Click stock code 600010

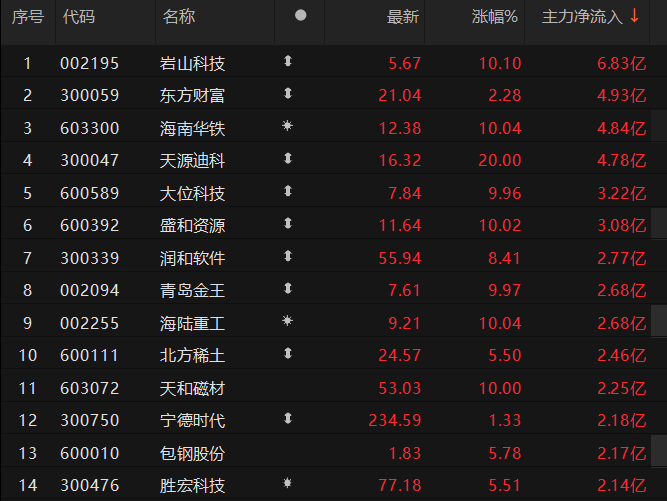(x=89, y=453)
